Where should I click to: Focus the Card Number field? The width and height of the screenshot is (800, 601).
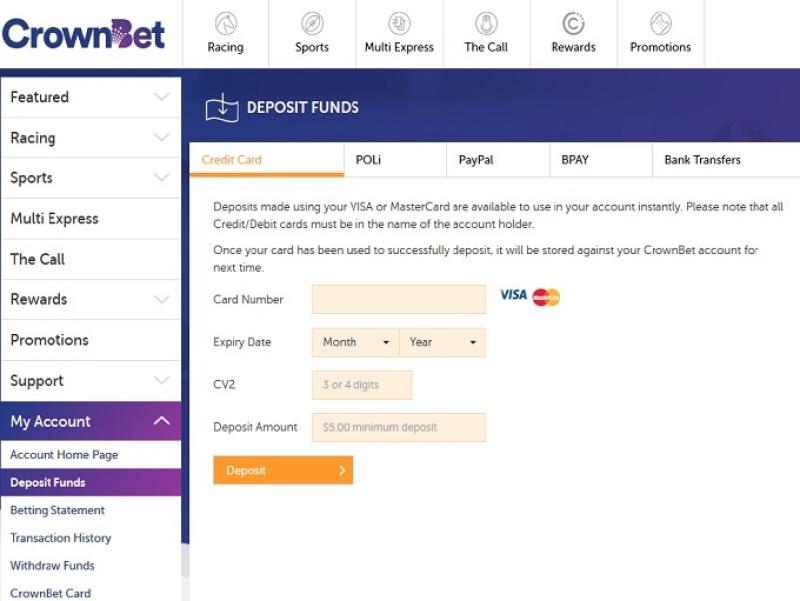(399, 299)
